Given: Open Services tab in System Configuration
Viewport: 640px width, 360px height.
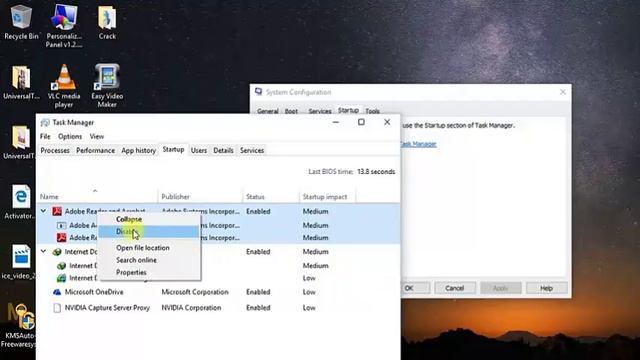Looking at the screenshot, I should point(320,111).
